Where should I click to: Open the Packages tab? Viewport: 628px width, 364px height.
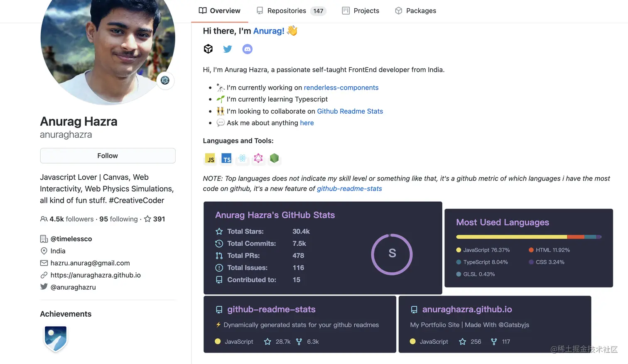point(415,11)
